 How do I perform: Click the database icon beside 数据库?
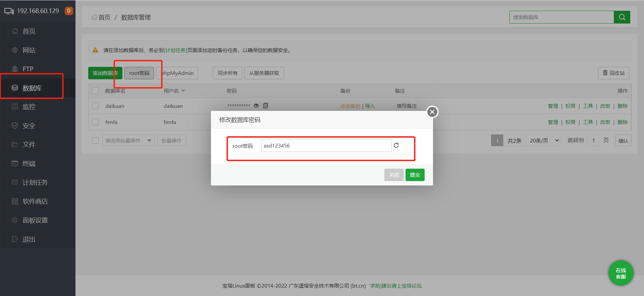click(x=15, y=88)
